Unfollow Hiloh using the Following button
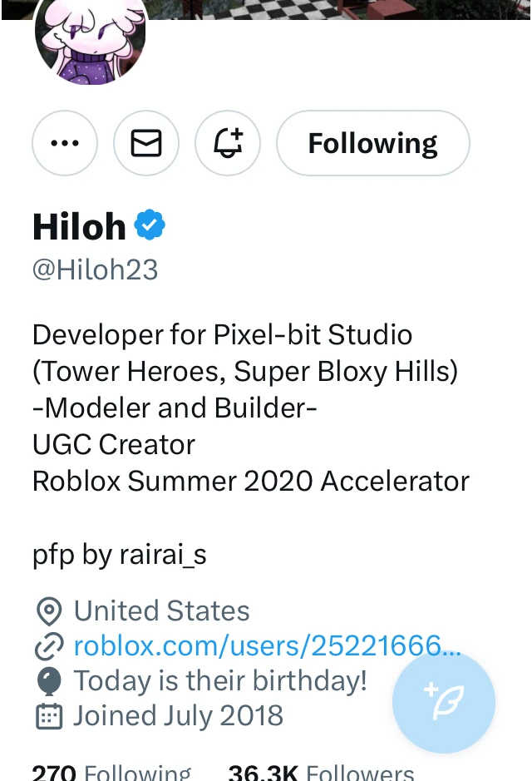The height and width of the screenshot is (781, 532). [372, 143]
